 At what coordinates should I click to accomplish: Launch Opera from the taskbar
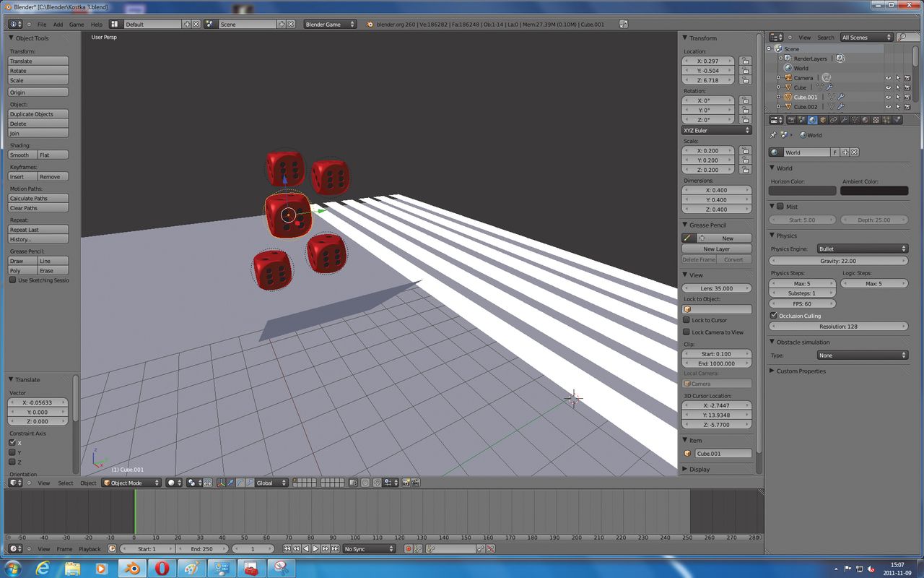tap(161, 568)
